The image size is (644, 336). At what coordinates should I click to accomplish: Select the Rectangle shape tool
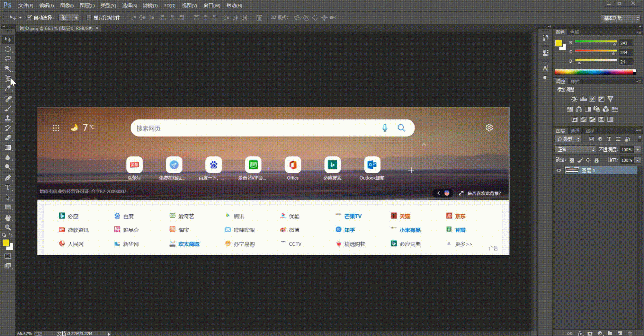pyautogui.click(x=8, y=207)
